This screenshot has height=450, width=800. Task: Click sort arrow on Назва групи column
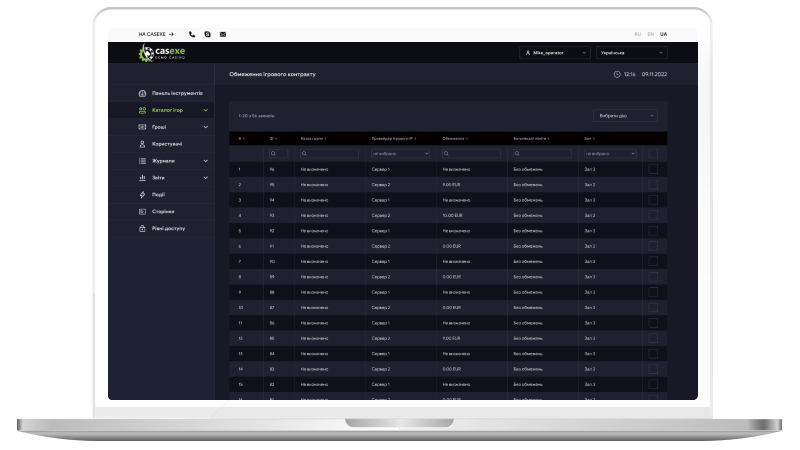[325, 139]
